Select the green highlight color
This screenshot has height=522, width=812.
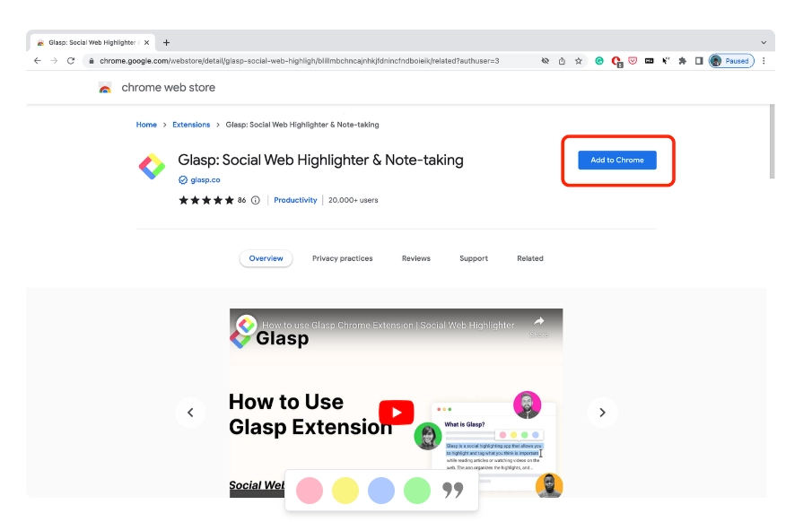417,491
